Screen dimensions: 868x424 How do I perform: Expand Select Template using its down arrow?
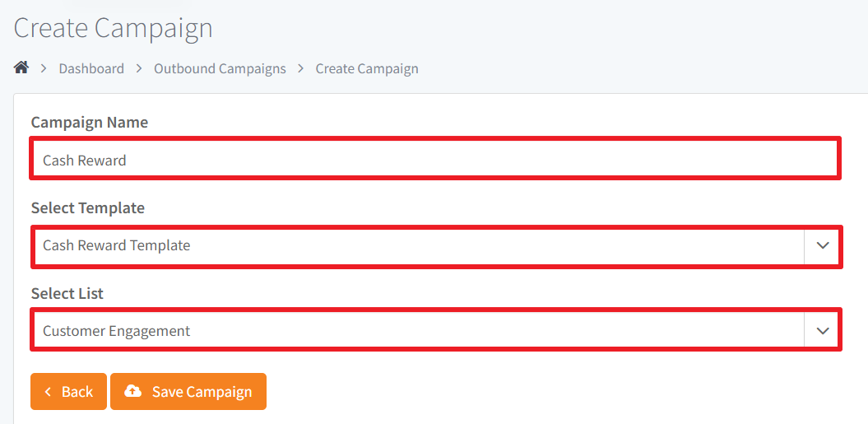[823, 245]
